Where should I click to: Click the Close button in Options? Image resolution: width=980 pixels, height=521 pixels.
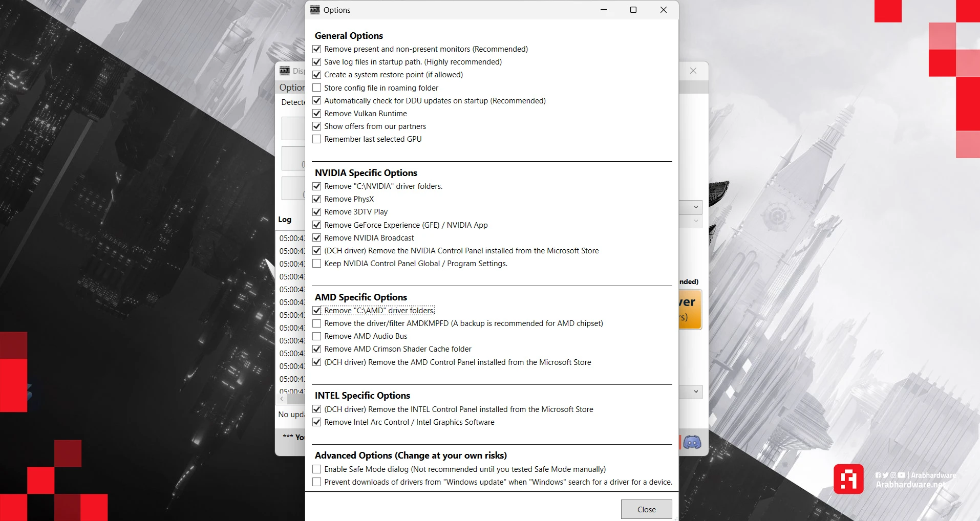647,509
